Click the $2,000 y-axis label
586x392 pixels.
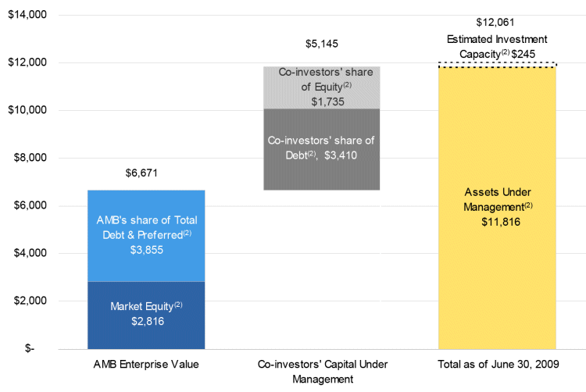pyautogui.click(x=29, y=301)
